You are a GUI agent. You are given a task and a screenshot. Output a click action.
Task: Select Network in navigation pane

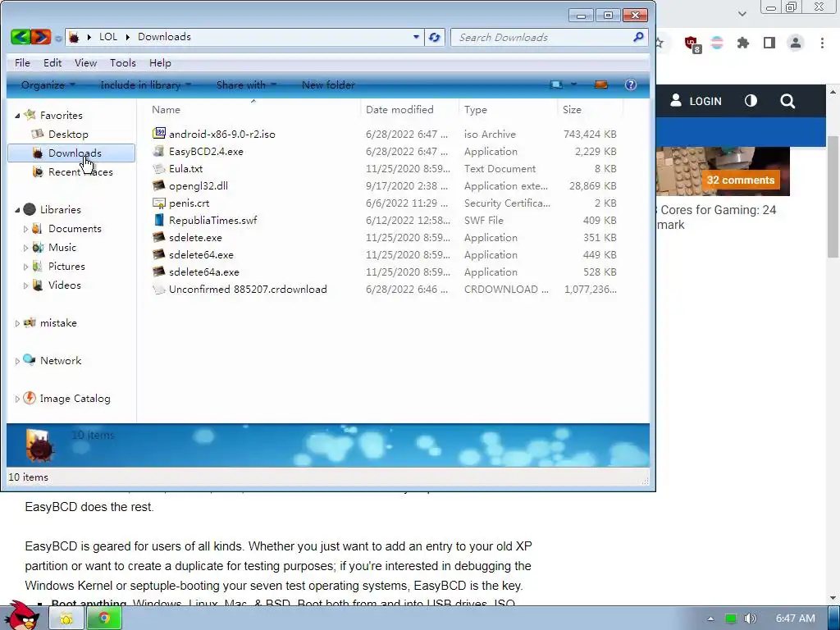(x=61, y=361)
